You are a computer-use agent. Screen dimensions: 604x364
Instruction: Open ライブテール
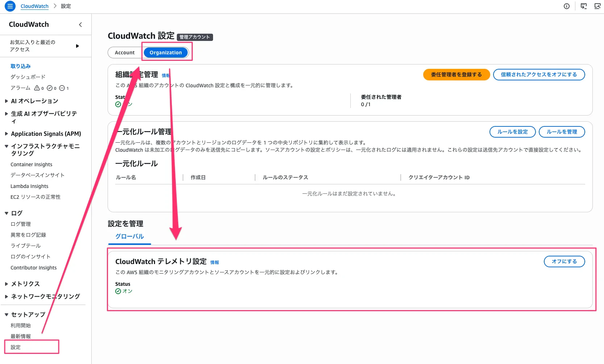(x=25, y=246)
